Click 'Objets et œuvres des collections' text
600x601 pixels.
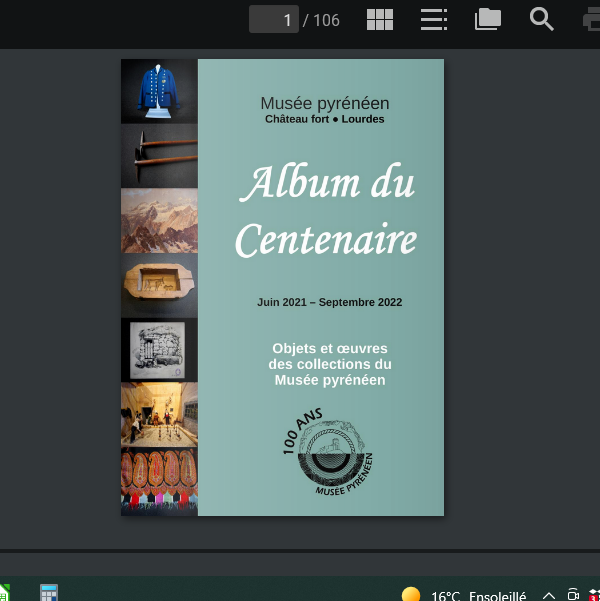pyautogui.click(x=330, y=364)
